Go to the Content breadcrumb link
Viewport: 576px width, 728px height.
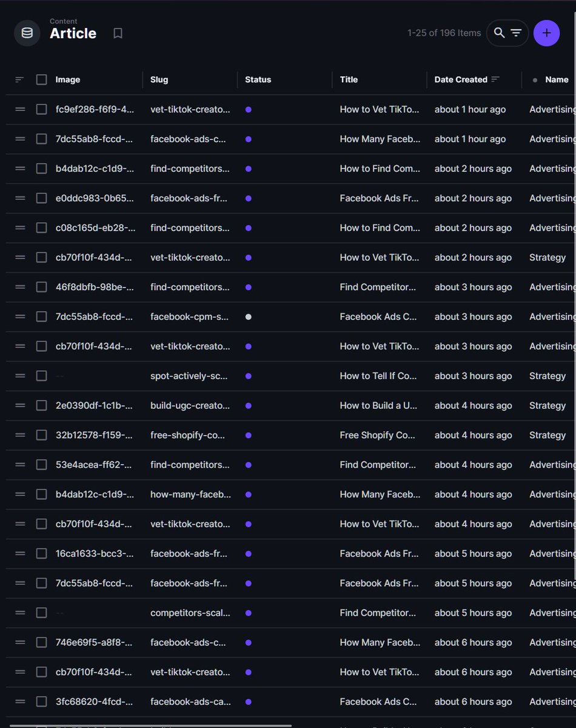coord(63,21)
